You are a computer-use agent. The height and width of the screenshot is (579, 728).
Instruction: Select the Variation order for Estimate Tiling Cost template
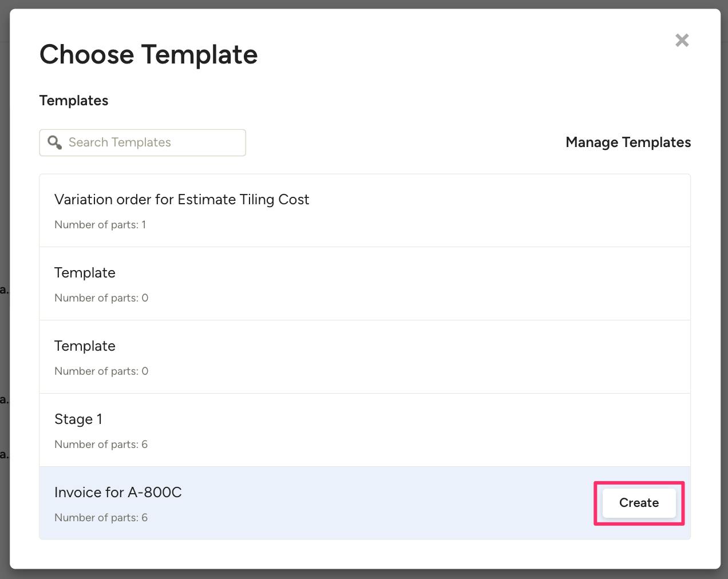[x=181, y=200]
